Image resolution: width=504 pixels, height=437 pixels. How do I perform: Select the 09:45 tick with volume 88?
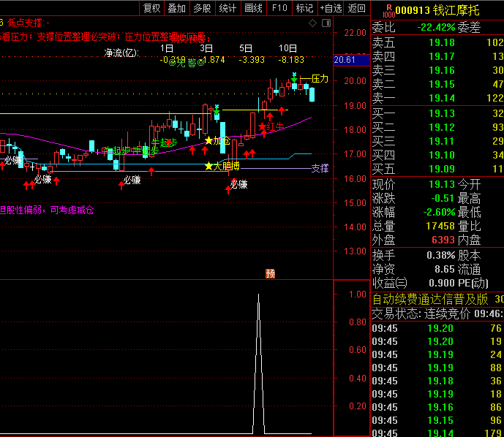coord(437,368)
